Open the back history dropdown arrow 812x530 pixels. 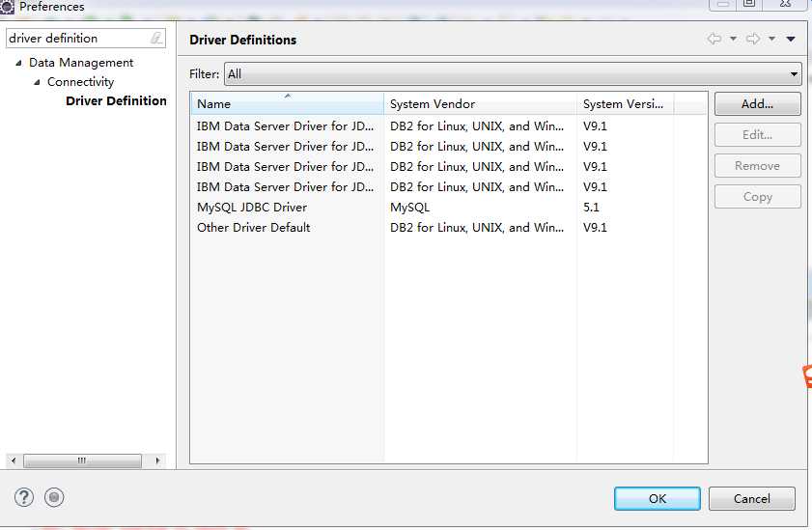733,39
